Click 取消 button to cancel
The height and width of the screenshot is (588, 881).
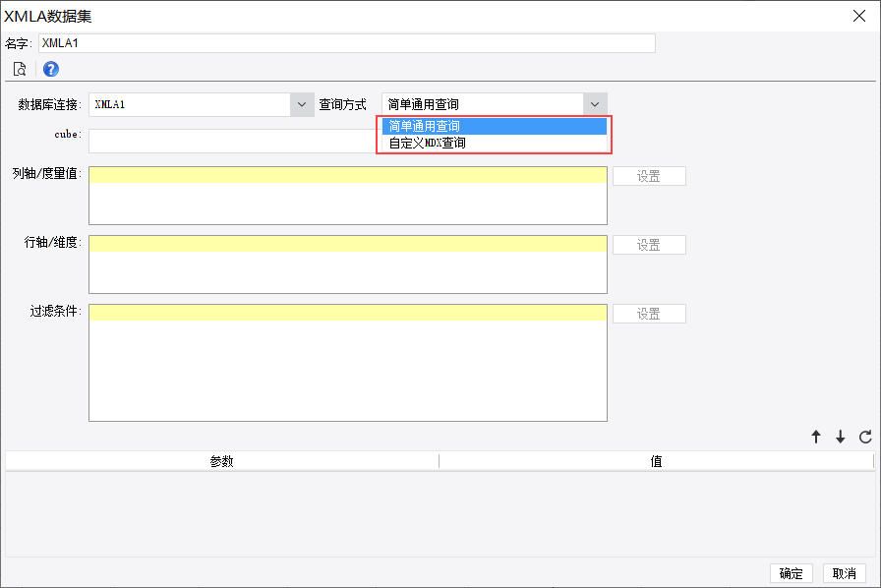click(x=845, y=573)
